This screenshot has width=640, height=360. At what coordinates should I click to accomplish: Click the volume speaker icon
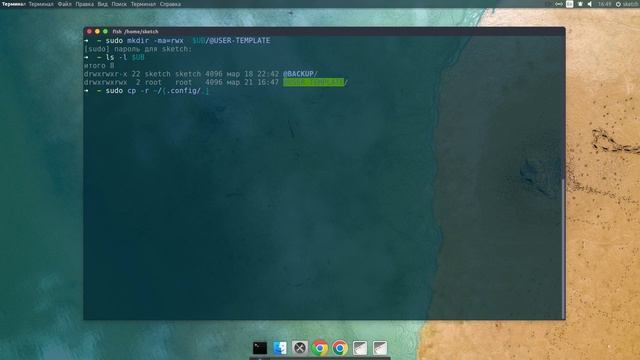tap(590, 4)
